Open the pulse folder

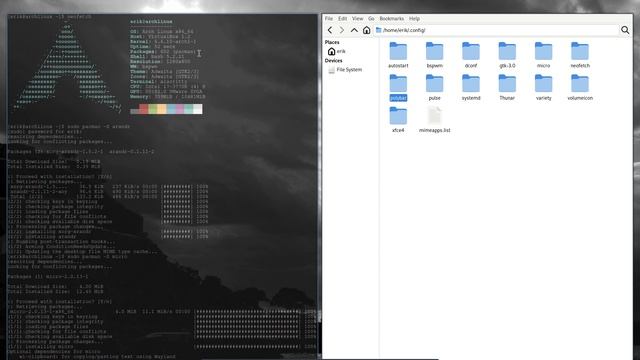tap(434, 87)
